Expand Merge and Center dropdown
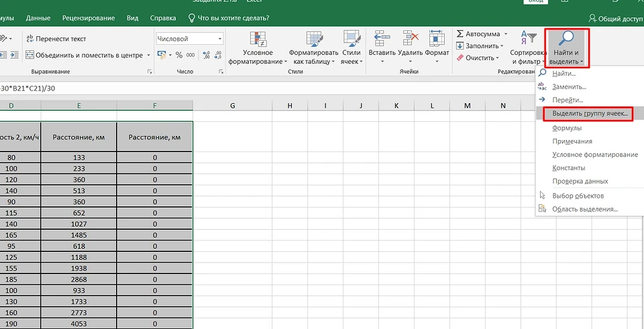 [148, 55]
